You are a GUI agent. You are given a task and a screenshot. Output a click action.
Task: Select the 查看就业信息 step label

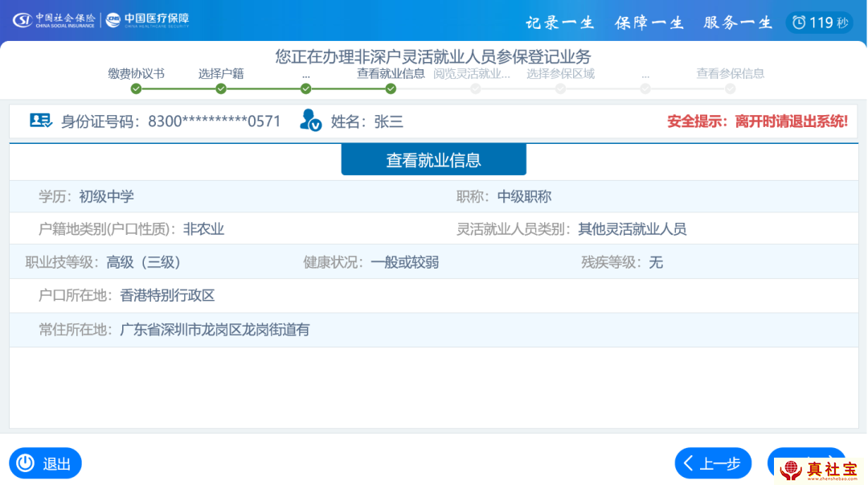[391, 73]
